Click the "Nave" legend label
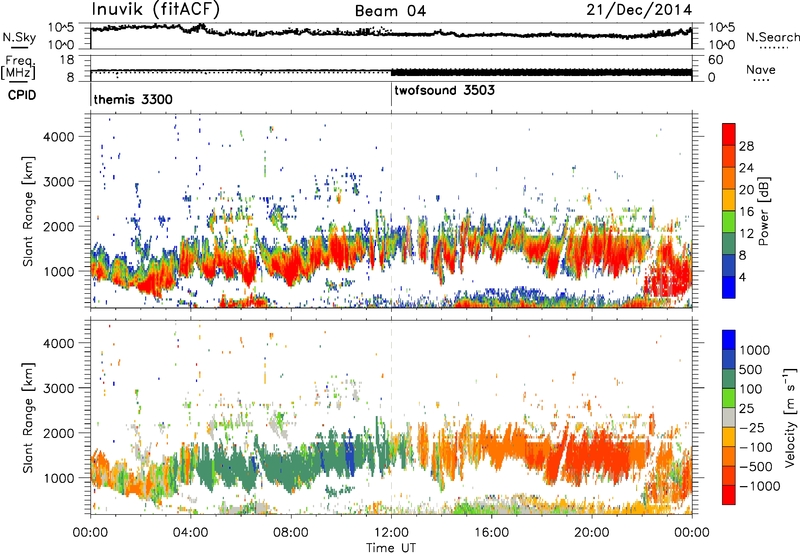 click(x=761, y=69)
